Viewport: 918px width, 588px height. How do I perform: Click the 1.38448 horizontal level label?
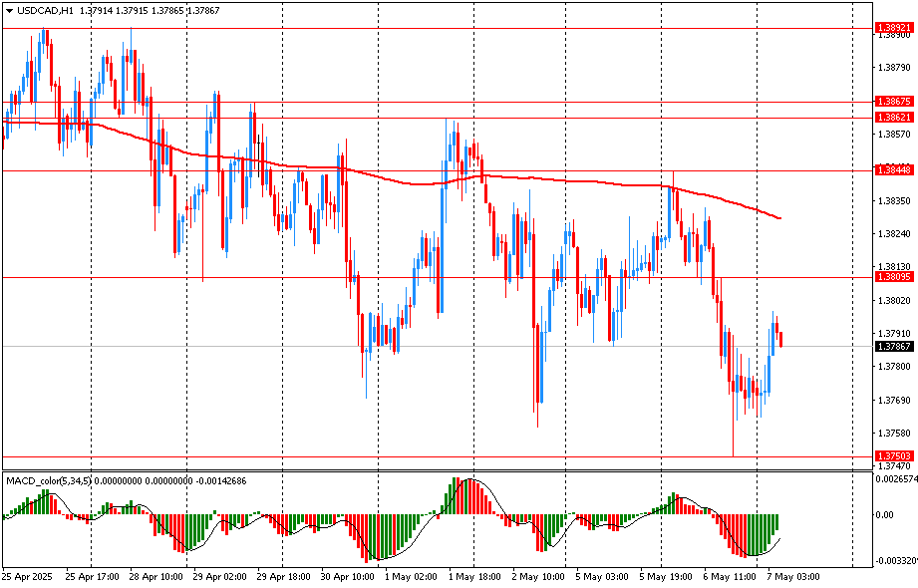pyautogui.click(x=893, y=170)
